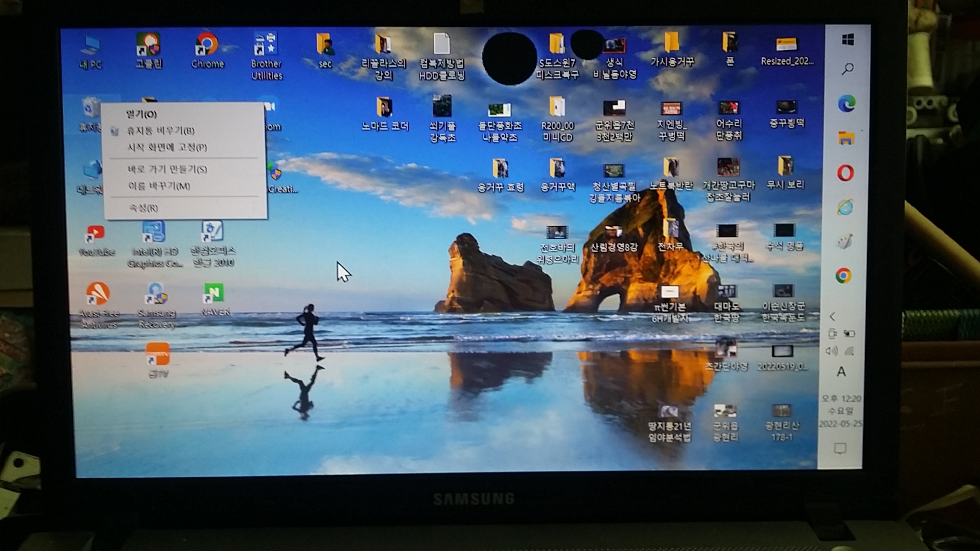Open the 무시 보리 folder

tap(785, 173)
